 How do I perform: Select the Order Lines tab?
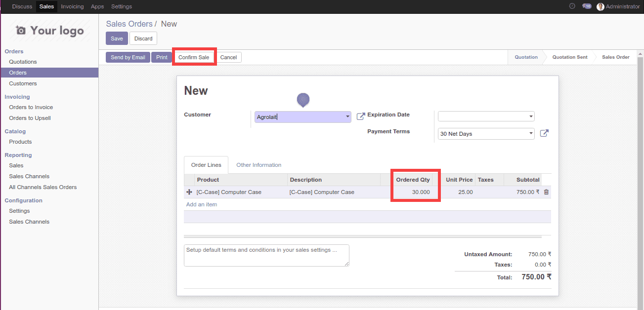click(x=206, y=165)
